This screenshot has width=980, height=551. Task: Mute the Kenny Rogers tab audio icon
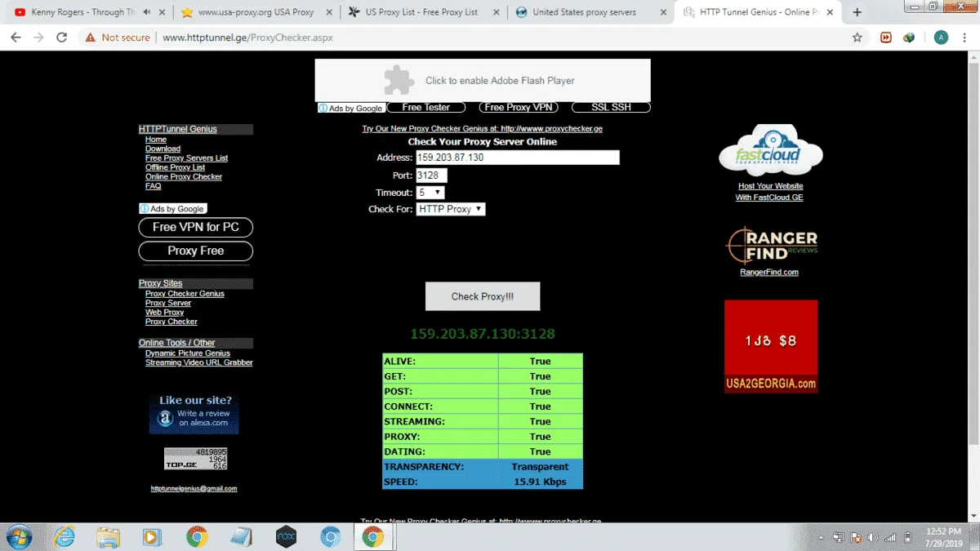[x=147, y=12]
